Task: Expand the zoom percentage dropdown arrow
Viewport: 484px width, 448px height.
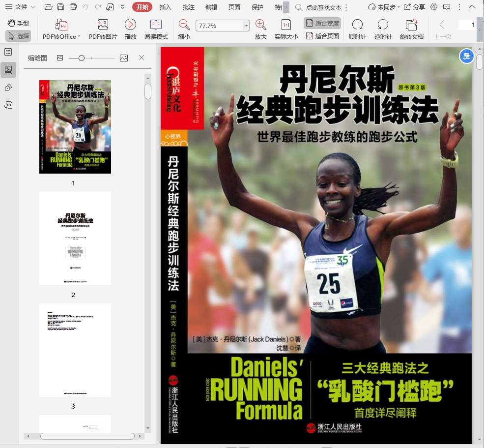Action: pyautogui.click(x=246, y=26)
